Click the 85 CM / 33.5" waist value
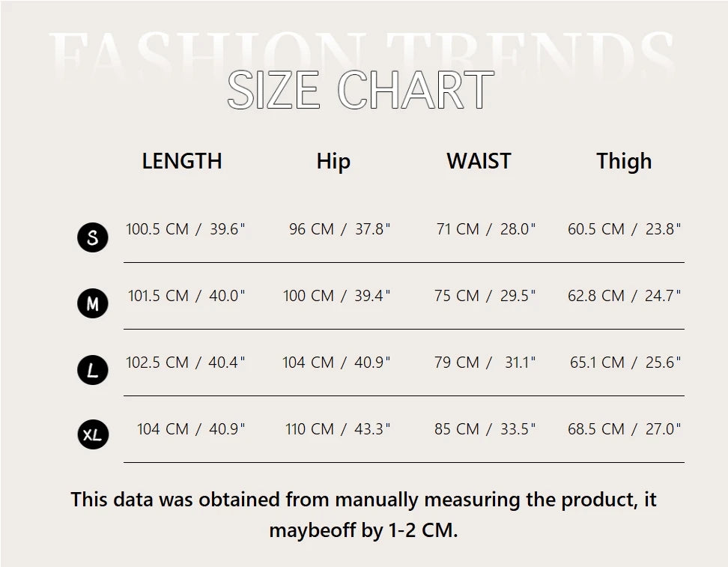The width and height of the screenshot is (728, 567). click(x=485, y=429)
